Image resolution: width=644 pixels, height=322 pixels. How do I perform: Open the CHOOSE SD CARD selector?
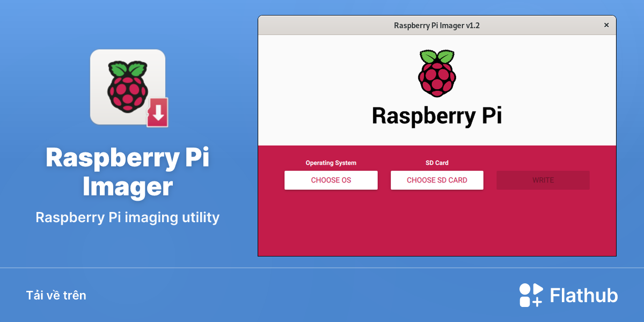click(x=437, y=180)
